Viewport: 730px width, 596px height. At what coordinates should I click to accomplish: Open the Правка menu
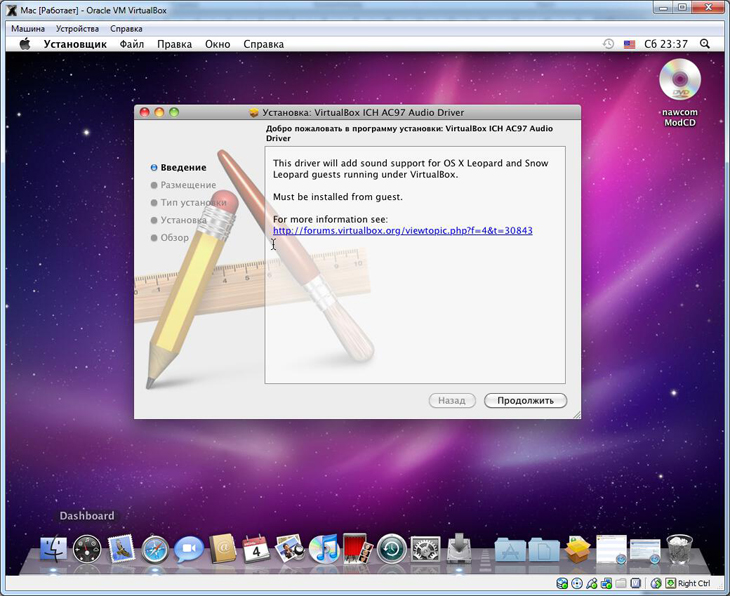click(175, 44)
